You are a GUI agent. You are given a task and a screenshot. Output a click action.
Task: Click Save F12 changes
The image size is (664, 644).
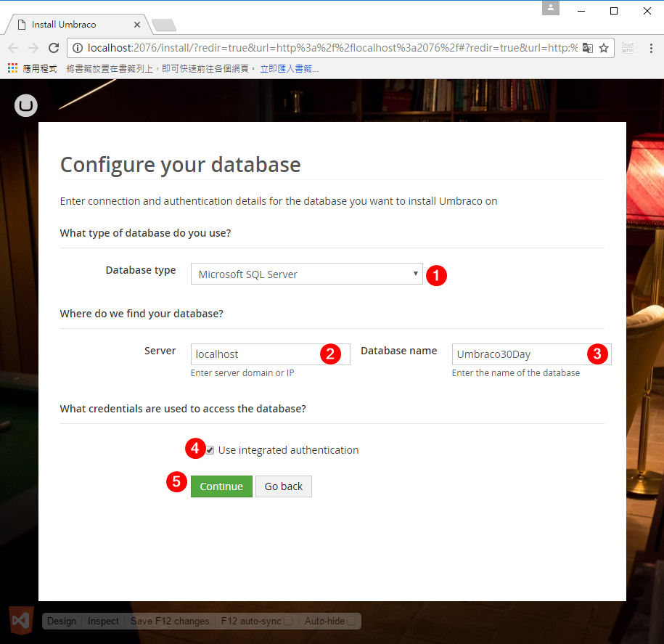click(170, 621)
